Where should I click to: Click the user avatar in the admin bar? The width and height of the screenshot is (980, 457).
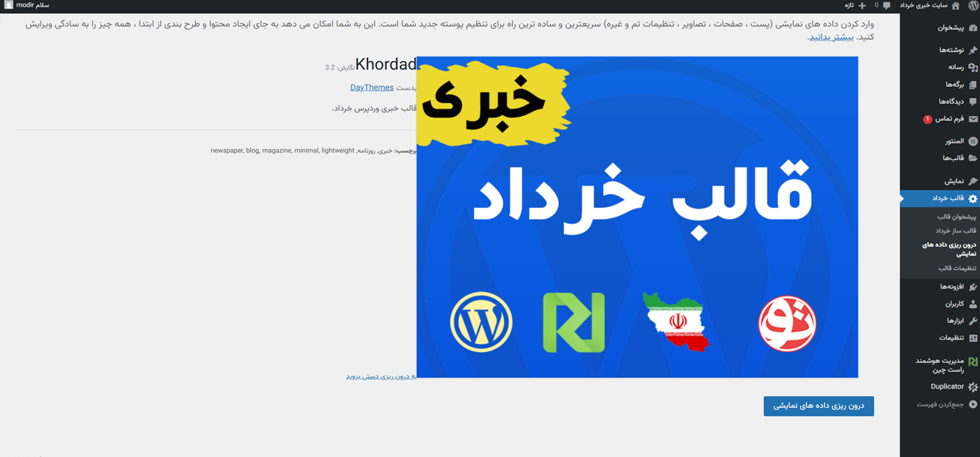point(8,5)
